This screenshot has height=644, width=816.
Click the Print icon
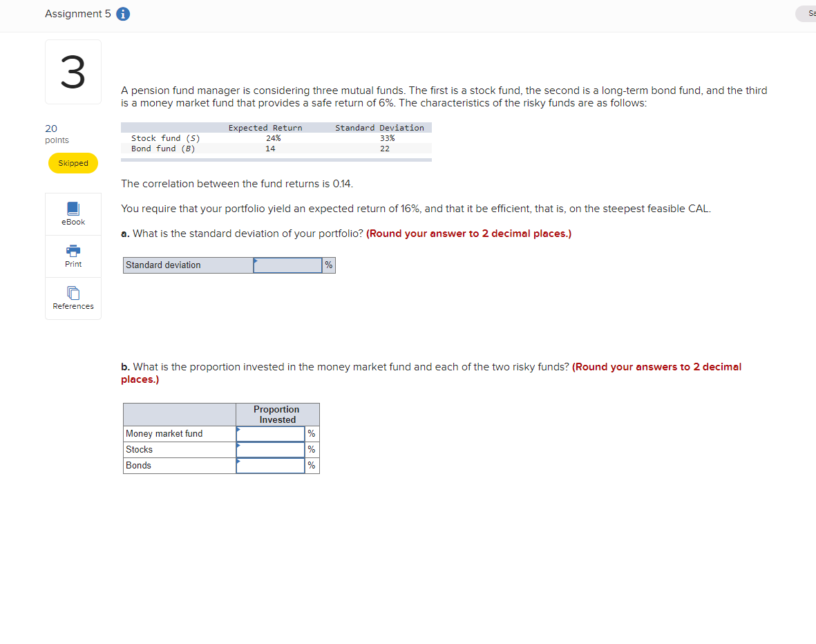point(73,251)
